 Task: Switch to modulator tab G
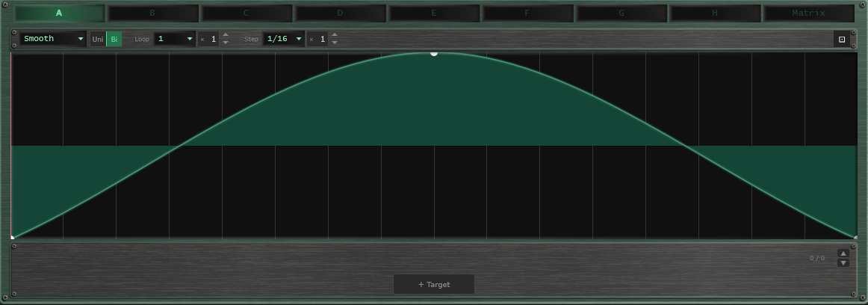point(621,13)
